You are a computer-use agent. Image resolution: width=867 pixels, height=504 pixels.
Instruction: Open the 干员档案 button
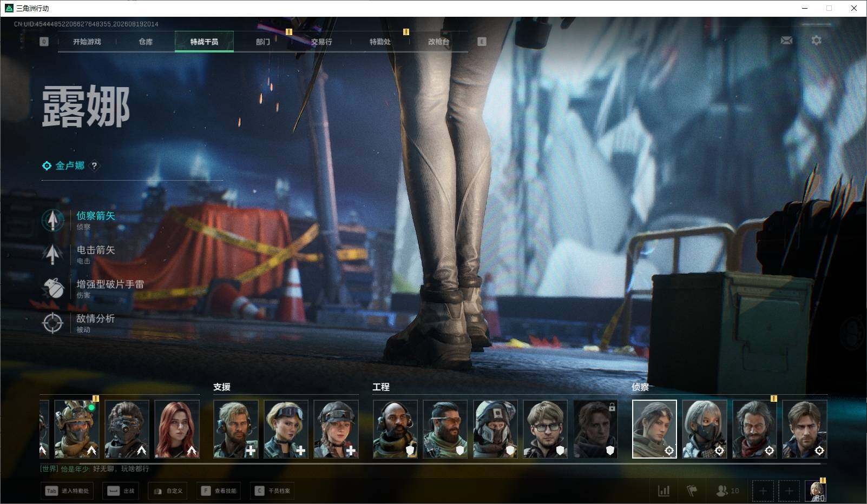tap(273, 491)
